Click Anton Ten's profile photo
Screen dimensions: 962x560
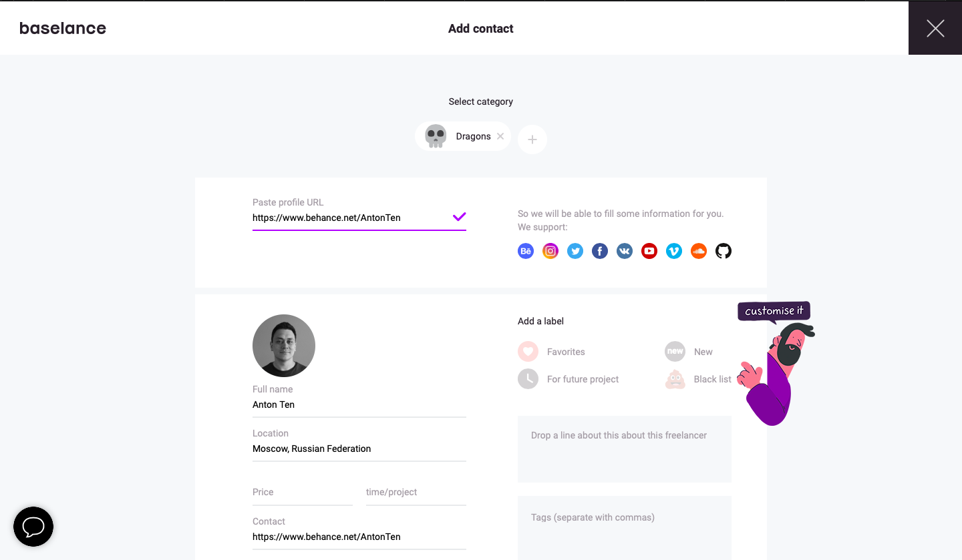(x=284, y=346)
